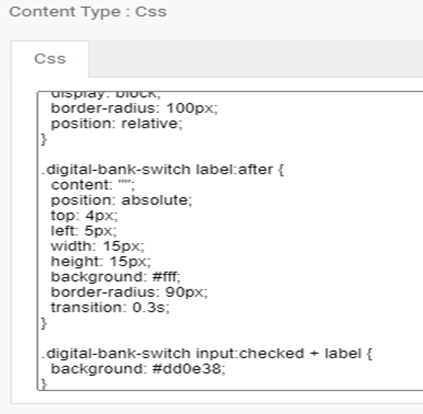This screenshot has height=414, width=423.
Task: Click the empty tab strip beside Css tab
Action: pos(256,59)
